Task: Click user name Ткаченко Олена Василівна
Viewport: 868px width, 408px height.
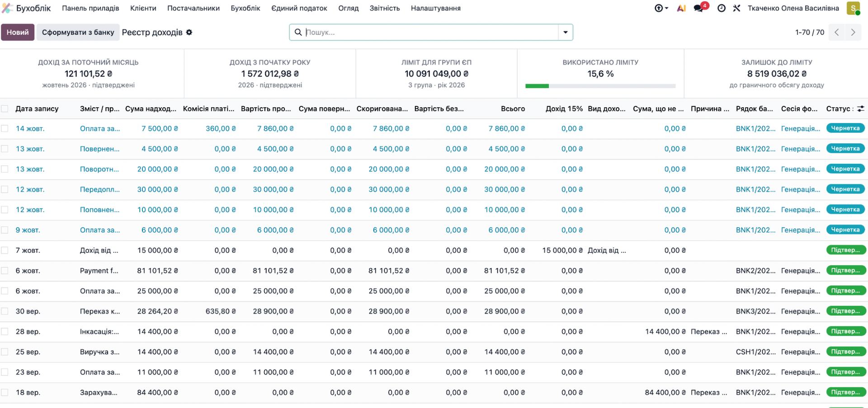Action: click(x=793, y=8)
